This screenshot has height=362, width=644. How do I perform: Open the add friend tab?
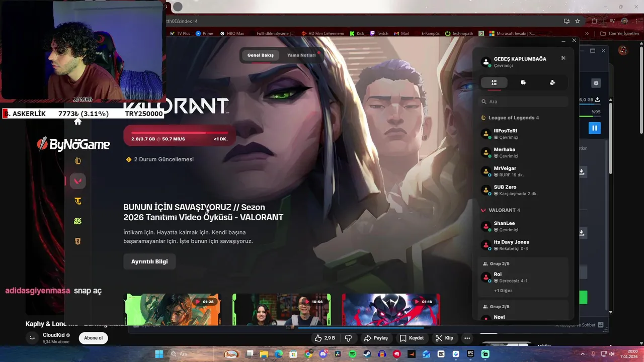click(552, 82)
